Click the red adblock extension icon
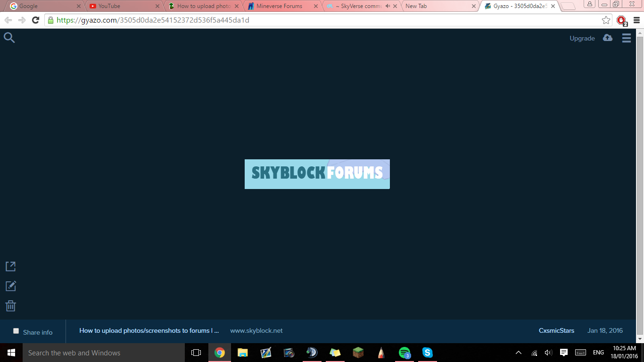The width and height of the screenshot is (644, 362). tap(622, 20)
